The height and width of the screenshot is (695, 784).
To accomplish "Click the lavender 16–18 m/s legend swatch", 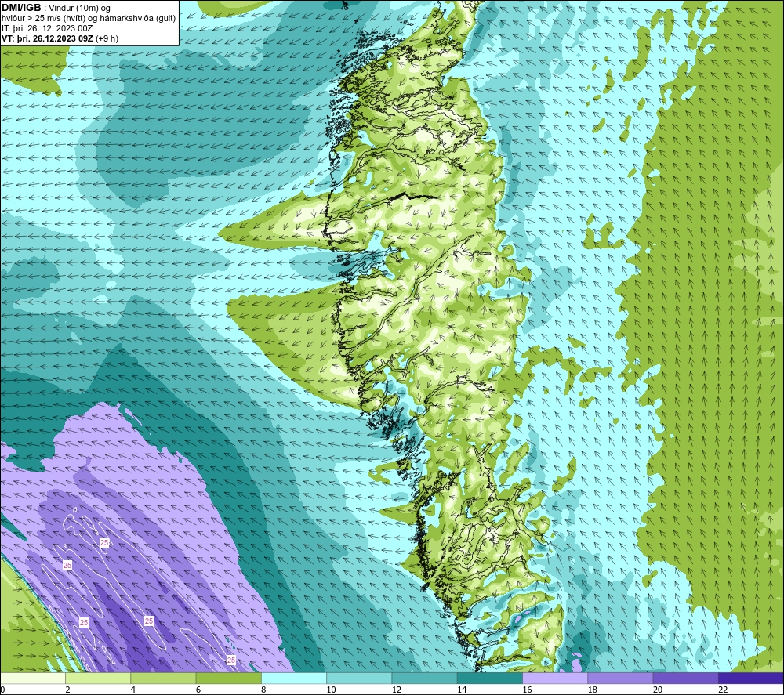I will click(x=555, y=678).
